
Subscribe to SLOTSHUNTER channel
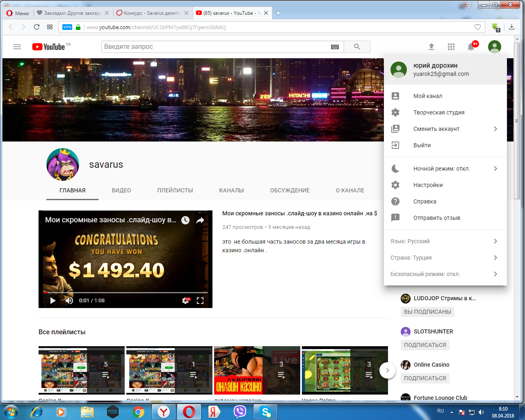point(425,345)
